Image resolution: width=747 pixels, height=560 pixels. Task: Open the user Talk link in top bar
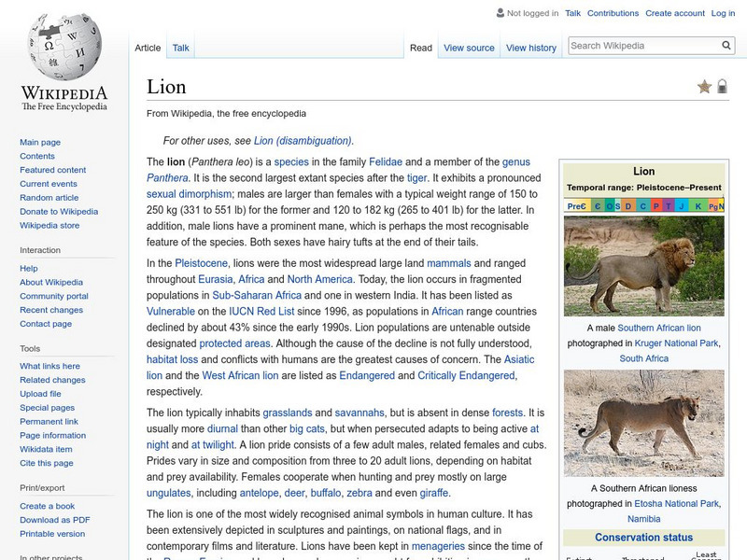[x=572, y=13]
